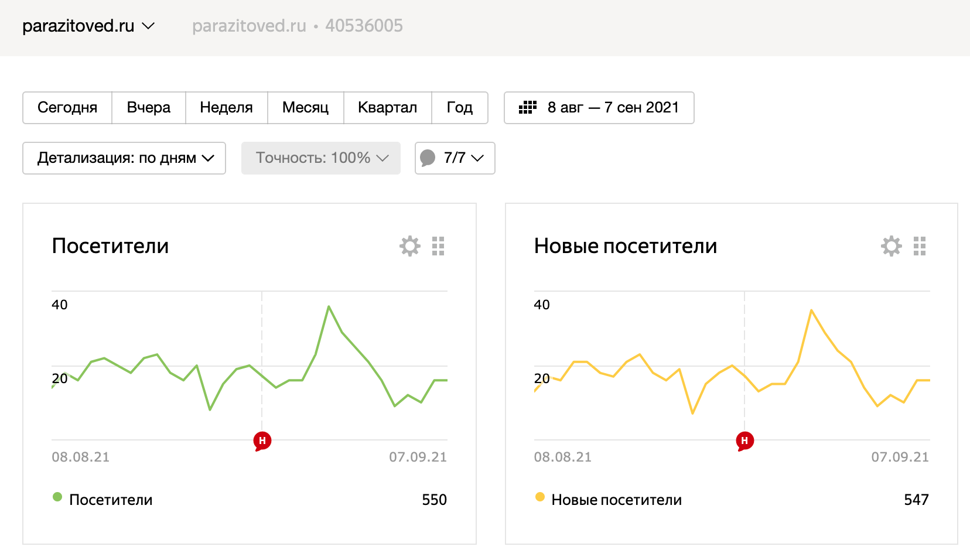Open date range 8 авг — 7 сен 2021

point(612,108)
